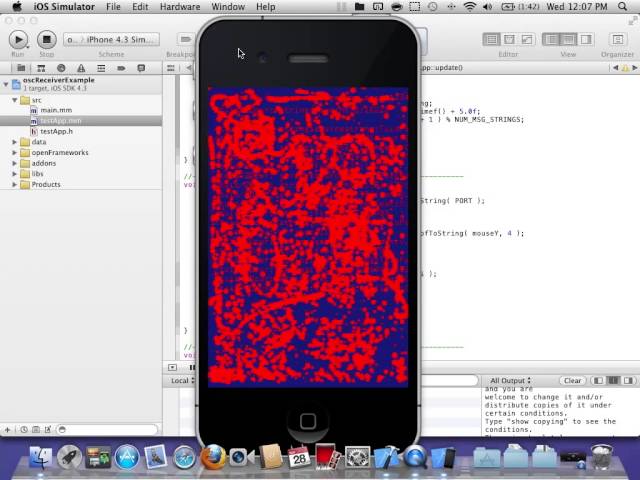Expand the libs folder
This screenshot has width=640, height=480.
[x=14, y=174]
